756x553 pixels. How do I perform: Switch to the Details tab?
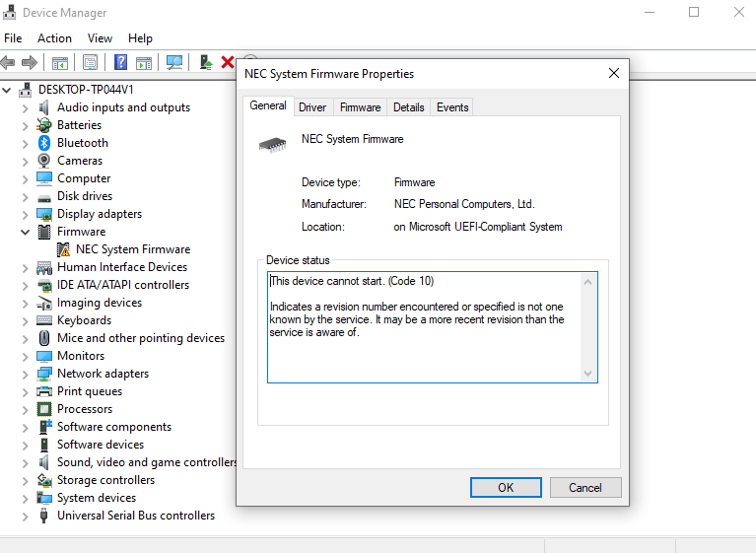[x=409, y=107]
